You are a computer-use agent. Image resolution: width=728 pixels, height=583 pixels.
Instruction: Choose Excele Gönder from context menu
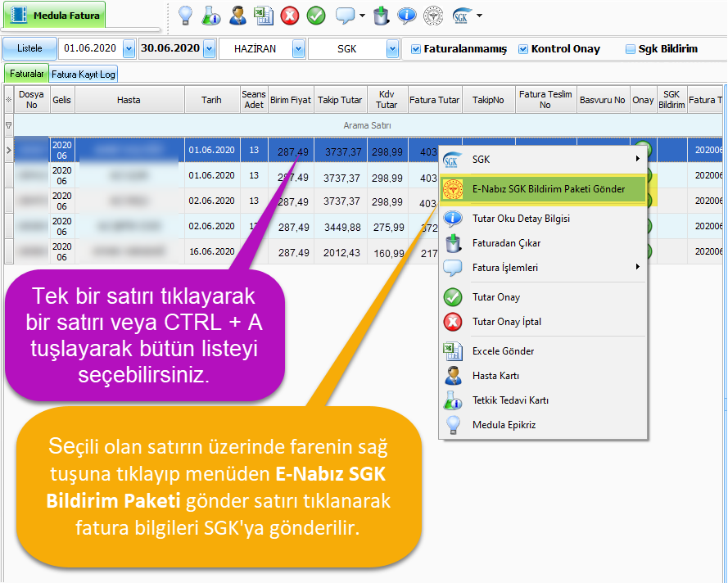pyautogui.click(x=542, y=351)
